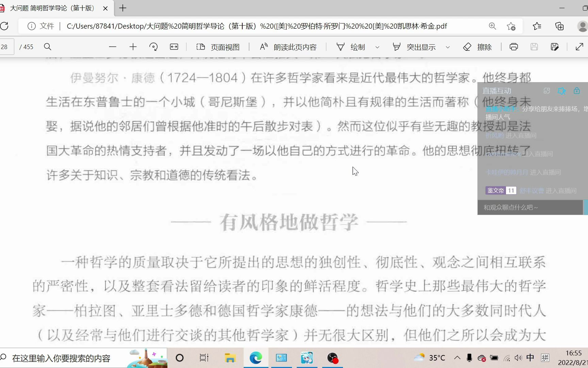Click the username rainbowliwx in chat
This screenshot has height=368, width=588.
(x=503, y=154)
